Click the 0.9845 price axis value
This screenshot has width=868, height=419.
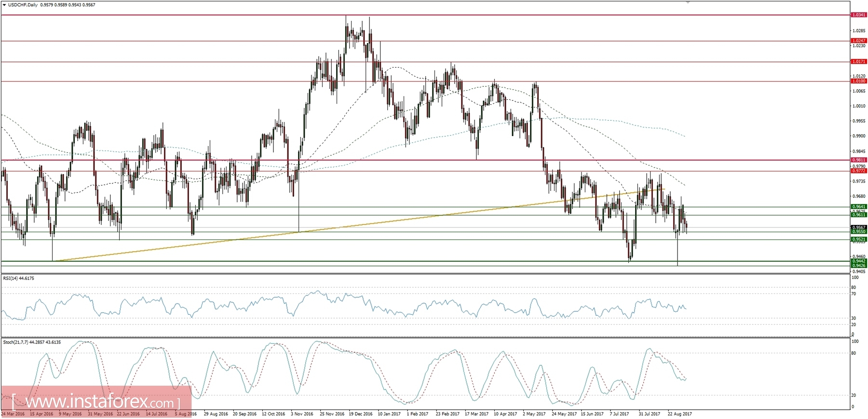pyautogui.click(x=859, y=151)
